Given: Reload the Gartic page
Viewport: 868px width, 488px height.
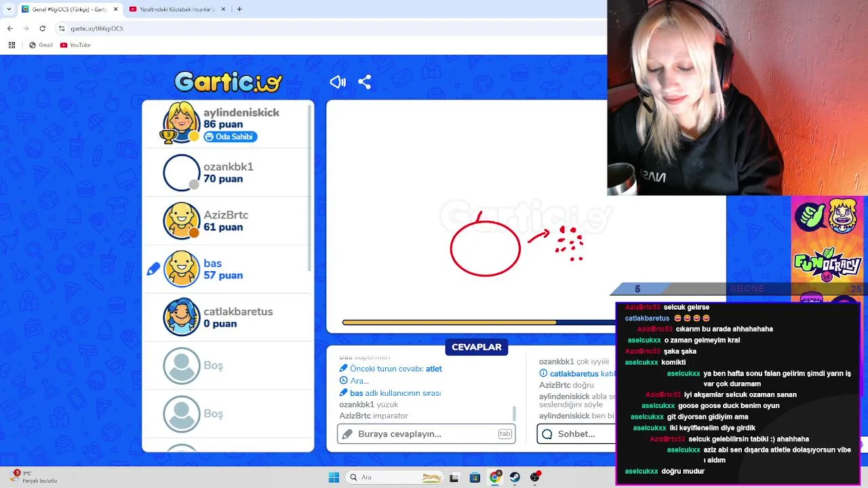Looking at the screenshot, I should pos(43,28).
